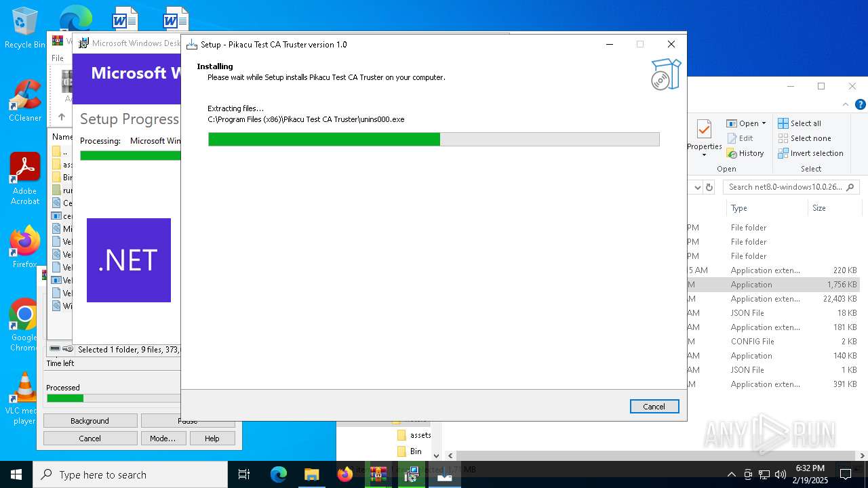Open Task View on the taskbar

point(244,474)
